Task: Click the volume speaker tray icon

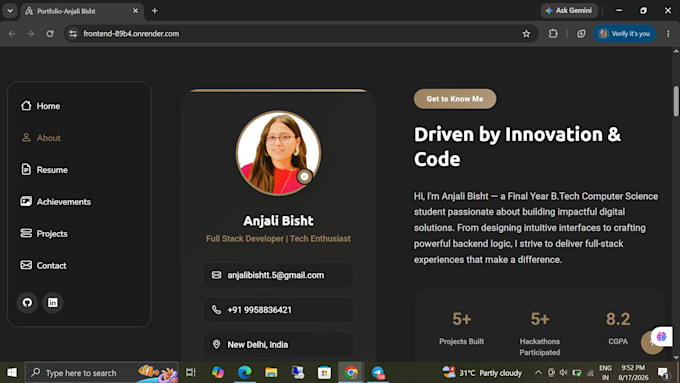Action: tap(563, 373)
